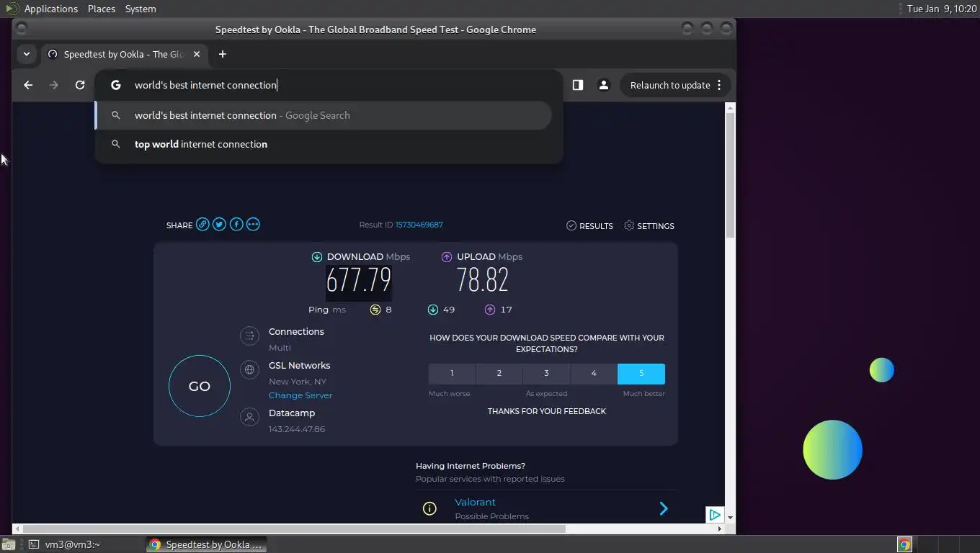Select 'top world internet connection' suggestion
The width and height of the screenshot is (980, 553).
point(324,144)
